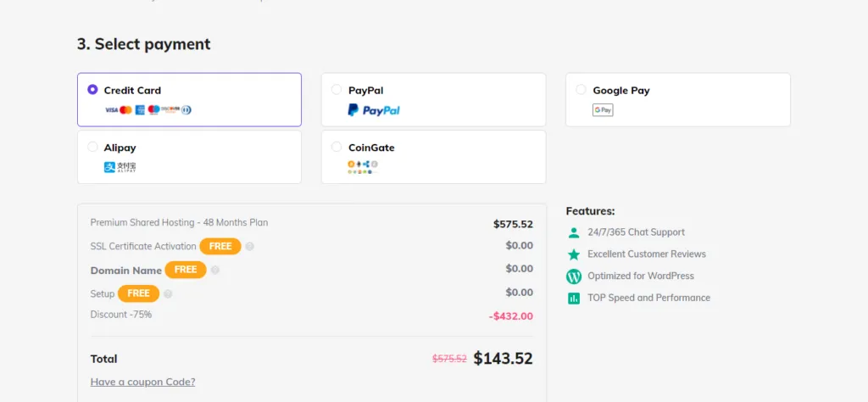The height and width of the screenshot is (402, 868).
Task: Click the Google Pay badge icon
Action: point(603,110)
